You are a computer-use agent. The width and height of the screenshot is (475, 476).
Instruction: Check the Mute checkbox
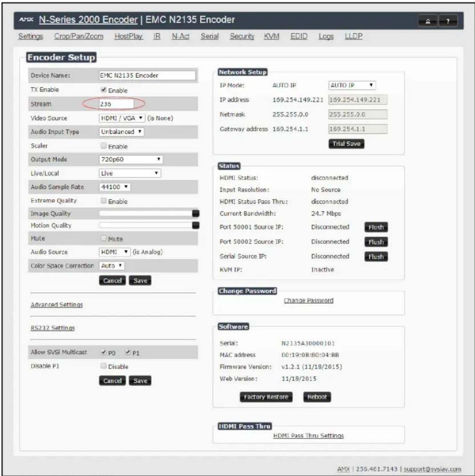click(x=104, y=238)
